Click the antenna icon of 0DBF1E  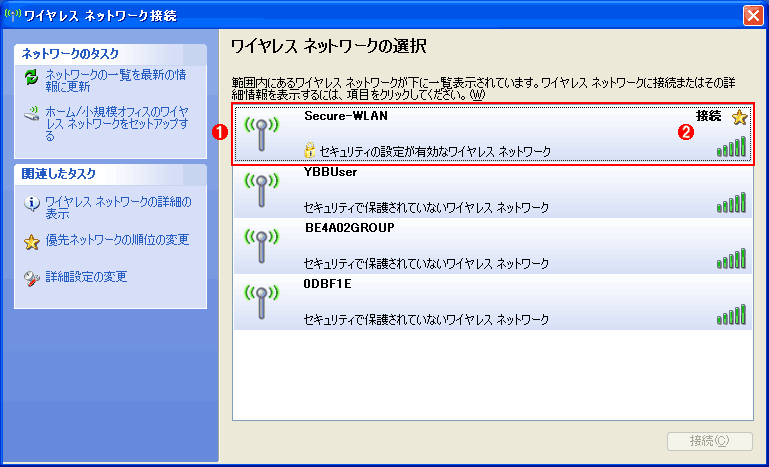[x=261, y=301]
